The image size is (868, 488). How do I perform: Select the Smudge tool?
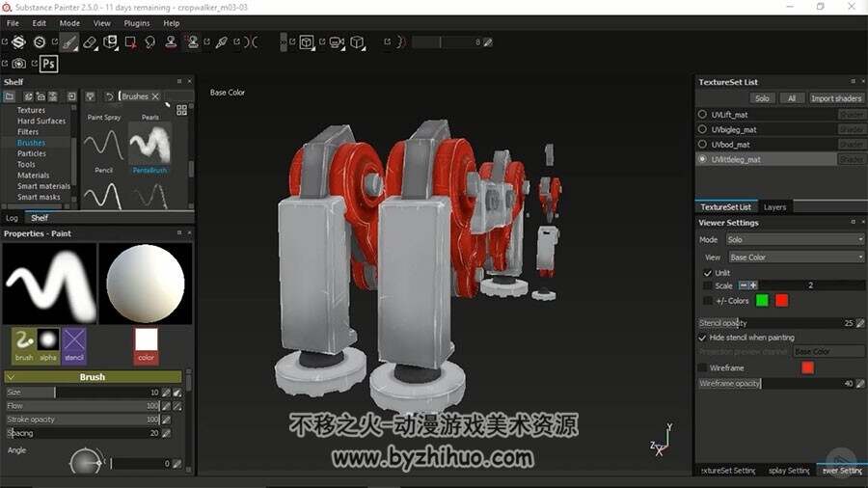point(150,42)
